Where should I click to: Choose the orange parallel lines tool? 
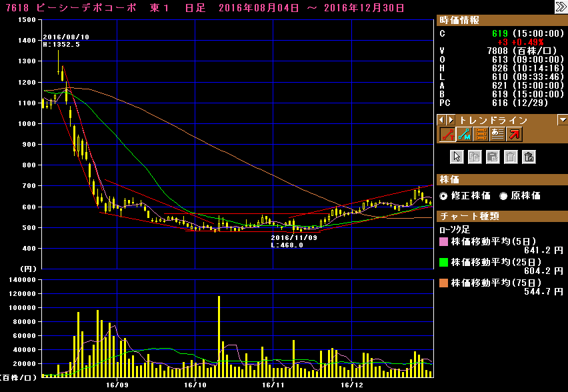click(480, 134)
